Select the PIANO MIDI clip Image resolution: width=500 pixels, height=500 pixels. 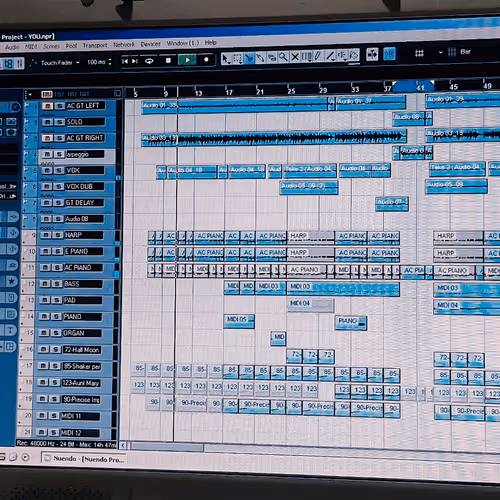click(x=351, y=323)
